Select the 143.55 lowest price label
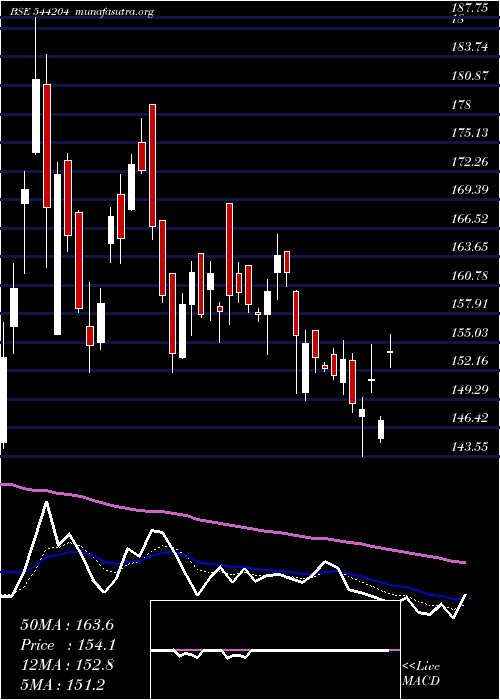The image size is (500, 700). pyautogui.click(x=469, y=447)
